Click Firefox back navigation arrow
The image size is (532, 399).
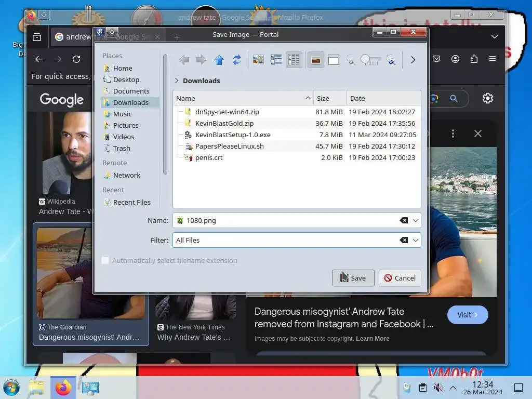[x=39, y=59]
